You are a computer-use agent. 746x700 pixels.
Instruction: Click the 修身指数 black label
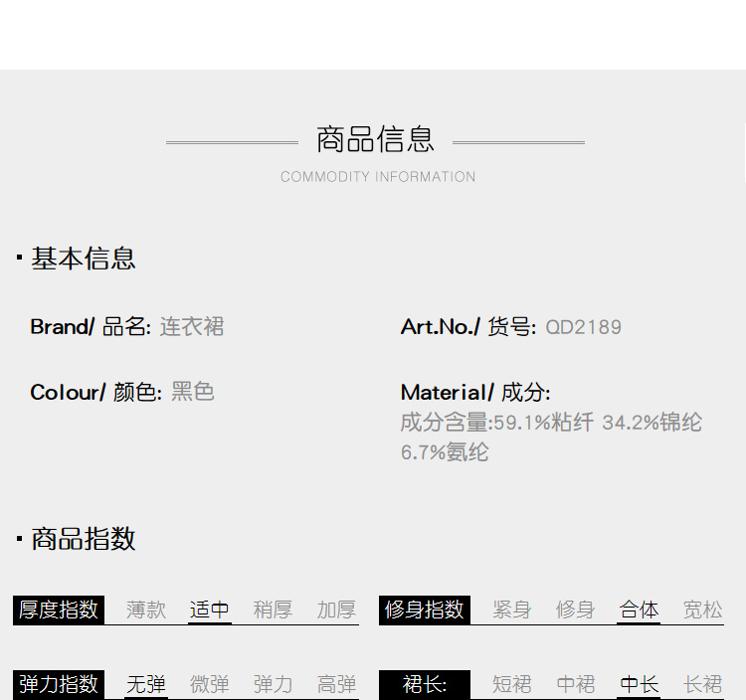[425, 611]
